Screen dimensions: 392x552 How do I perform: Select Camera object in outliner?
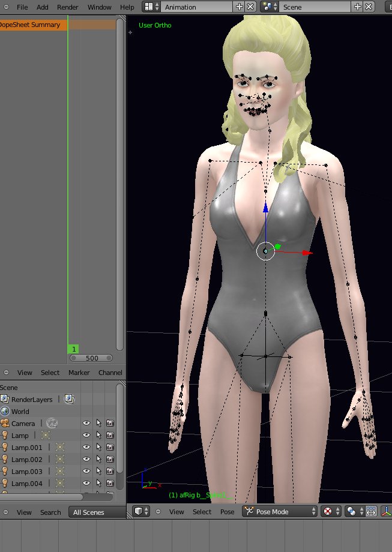pos(23,424)
